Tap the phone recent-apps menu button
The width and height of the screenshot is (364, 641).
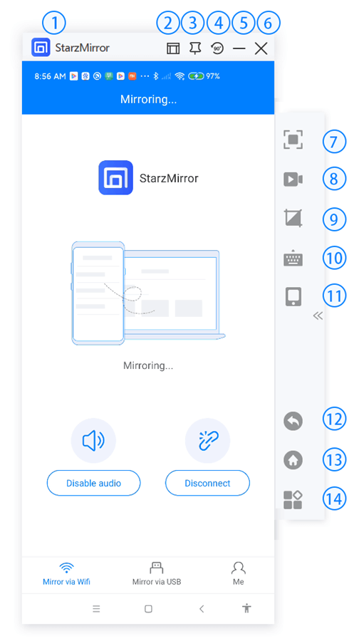point(96,609)
